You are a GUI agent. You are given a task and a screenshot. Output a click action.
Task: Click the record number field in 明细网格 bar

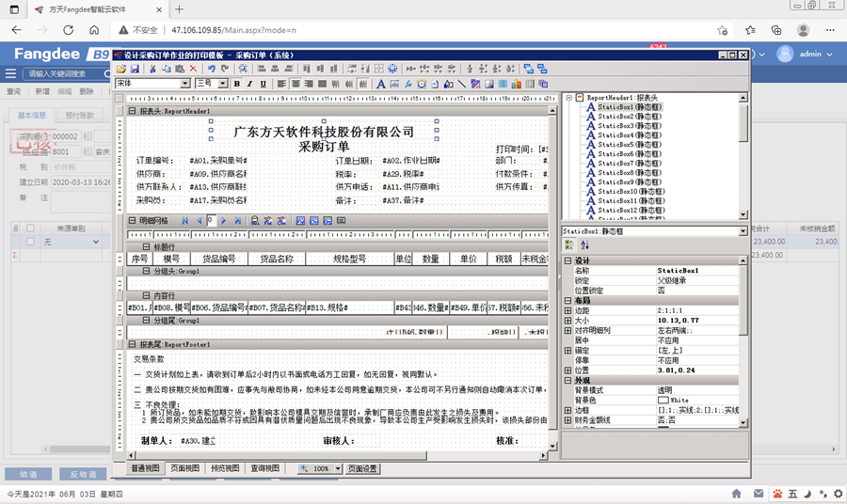point(211,221)
